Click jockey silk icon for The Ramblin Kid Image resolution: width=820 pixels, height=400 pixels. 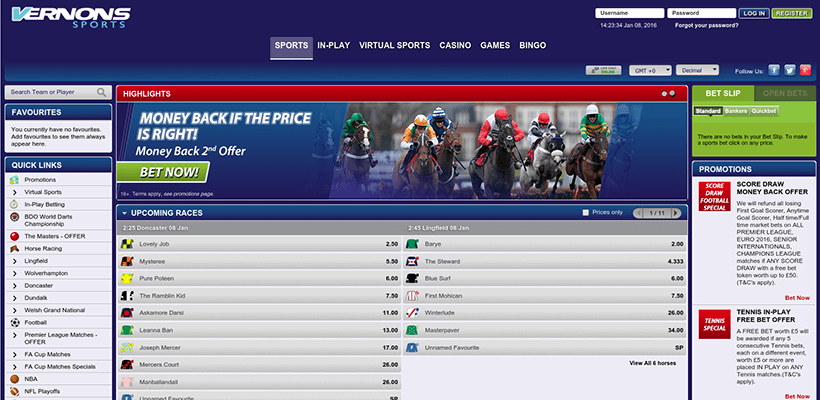[127, 296]
